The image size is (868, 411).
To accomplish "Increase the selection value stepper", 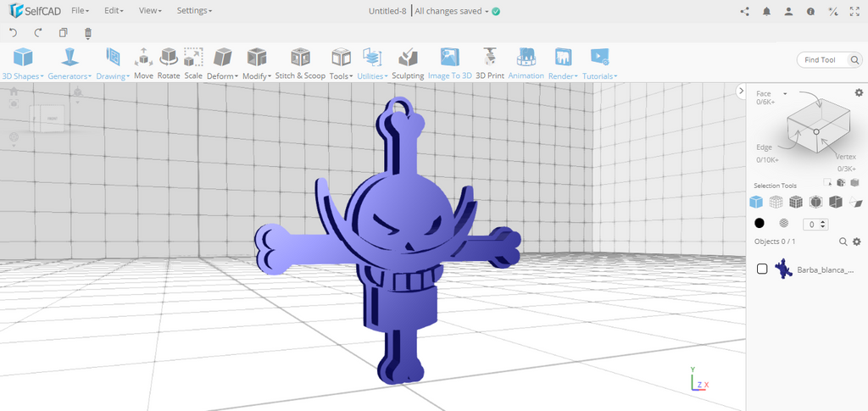I will pyautogui.click(x=823, y=222).
